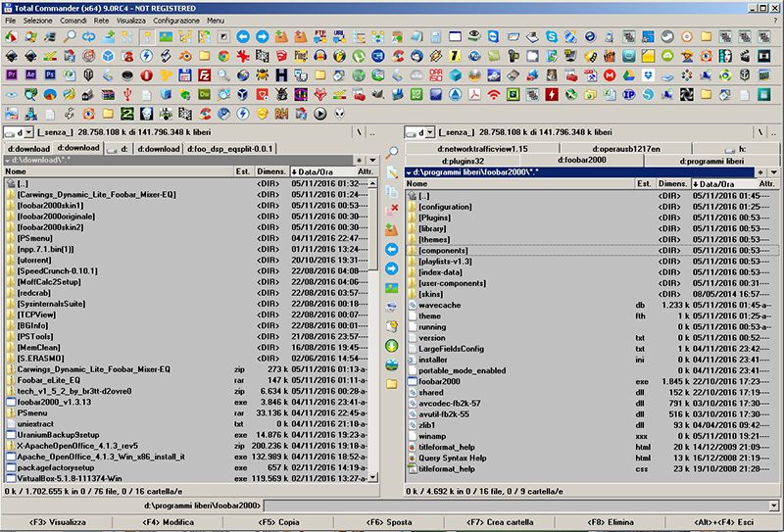Open FileZilla (Fz) from the button bar
The width and height of the screenshot is (784, 532).
[x=204, y=75]
